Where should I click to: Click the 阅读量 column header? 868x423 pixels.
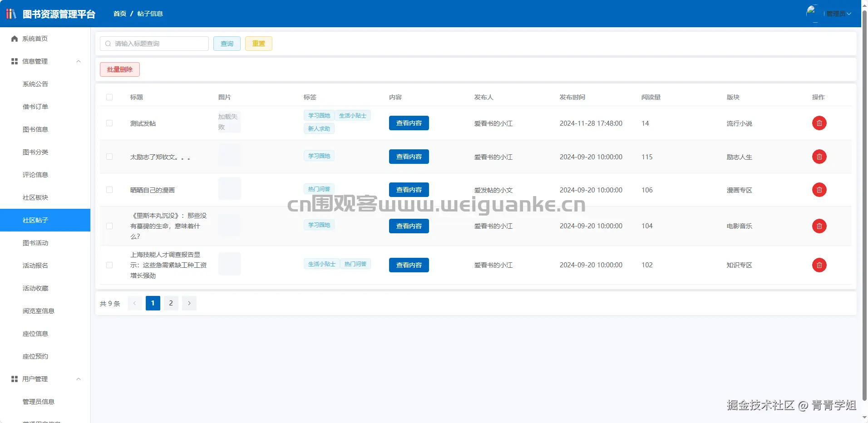pos(651,97)
